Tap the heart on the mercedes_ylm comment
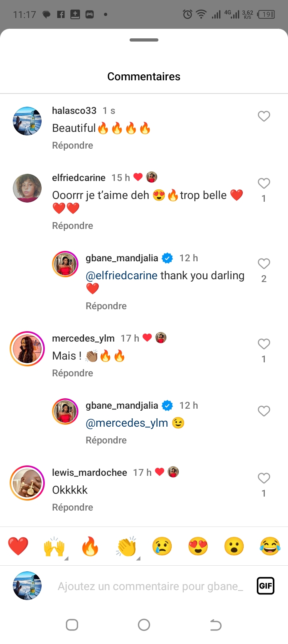288x644 pixels. coord(264,344)
